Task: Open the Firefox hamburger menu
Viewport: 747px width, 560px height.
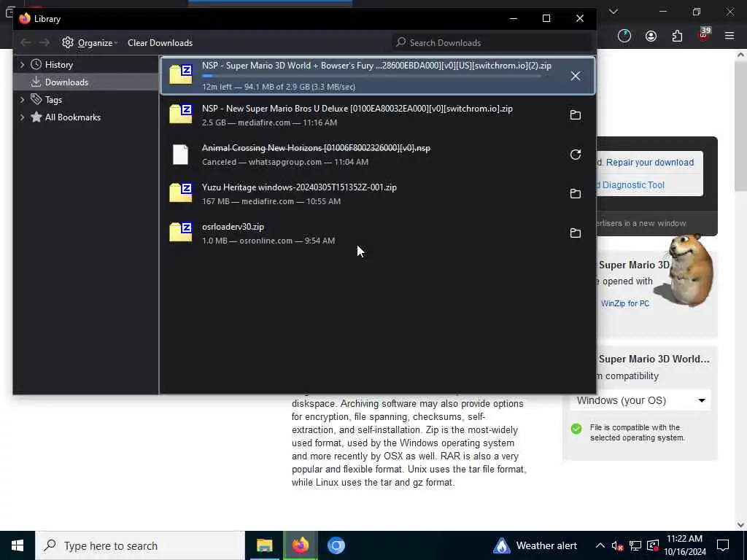Action: click(x=729, y=36)
